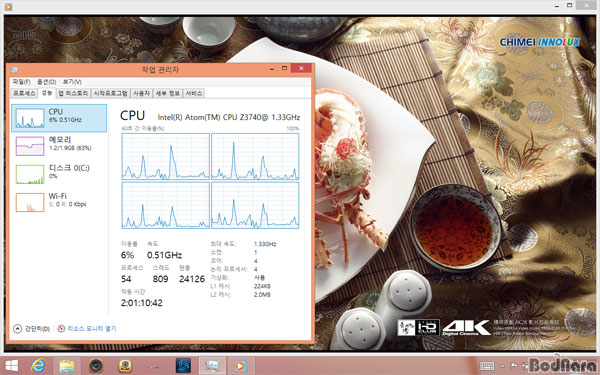This screenshot has height=375, width=600.
Task: Select the 메모리 (memory) graph item
Action: tap(59, 146)
